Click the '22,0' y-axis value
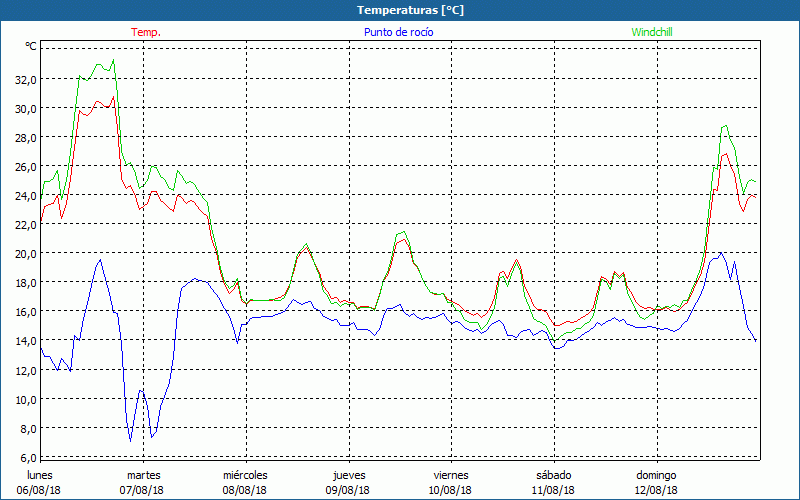The width and height of the screenshot is (800, 500). point(26,225)
